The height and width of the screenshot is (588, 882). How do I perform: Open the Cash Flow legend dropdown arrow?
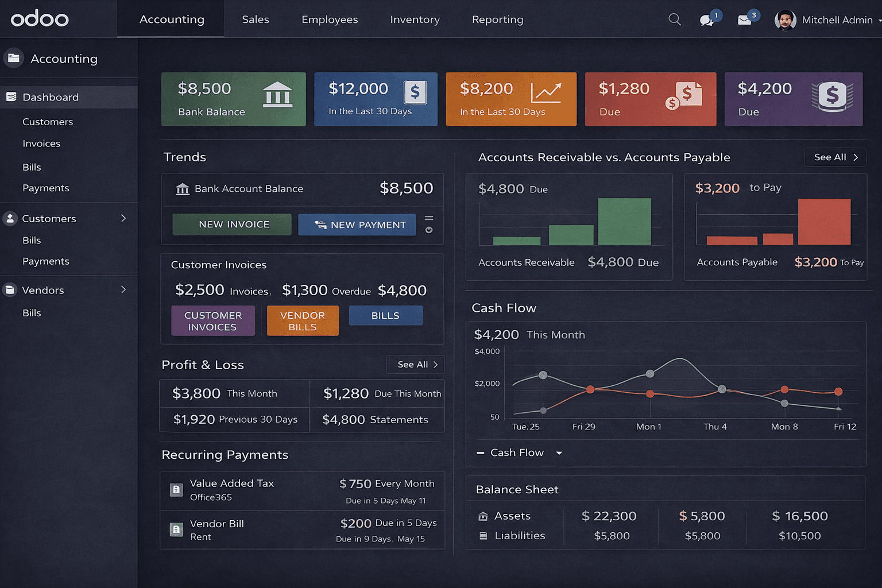559,453
